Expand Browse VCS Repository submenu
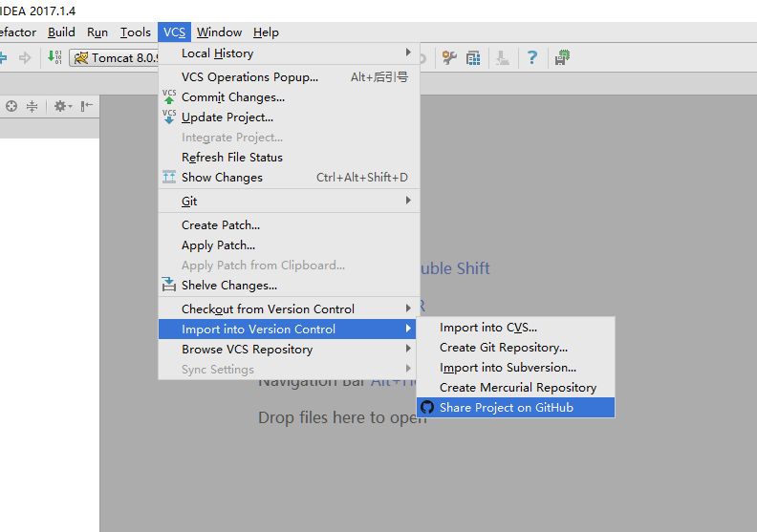757x532 pixels. 289,350
